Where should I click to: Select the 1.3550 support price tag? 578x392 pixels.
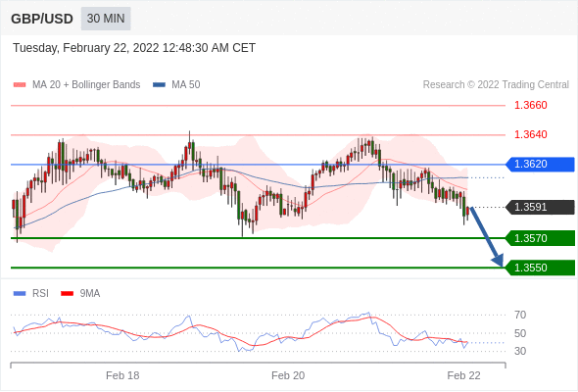540,268
